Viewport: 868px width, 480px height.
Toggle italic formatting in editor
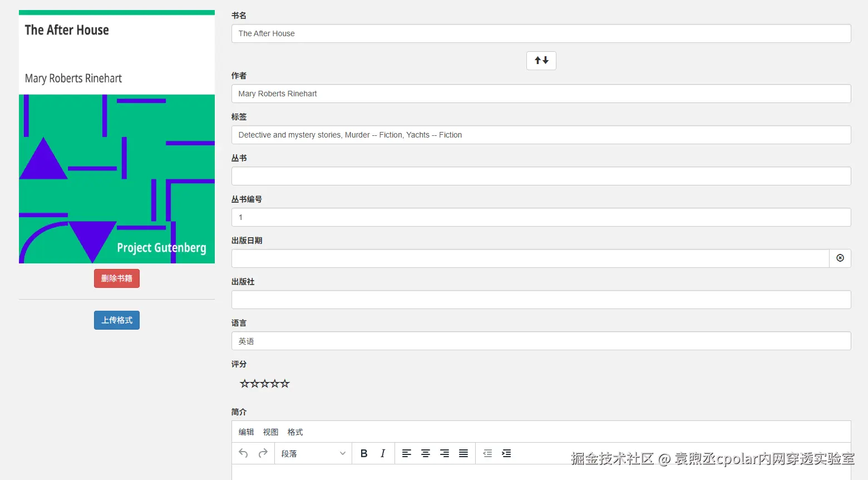[383, 453]
